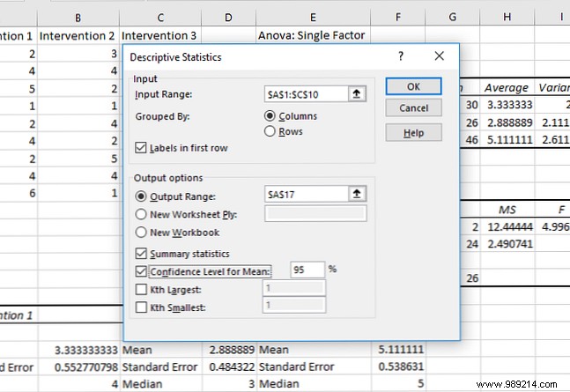Choose New Workbook output option
The width and height of the screenshot is (570, 392).
pos(141,232)
